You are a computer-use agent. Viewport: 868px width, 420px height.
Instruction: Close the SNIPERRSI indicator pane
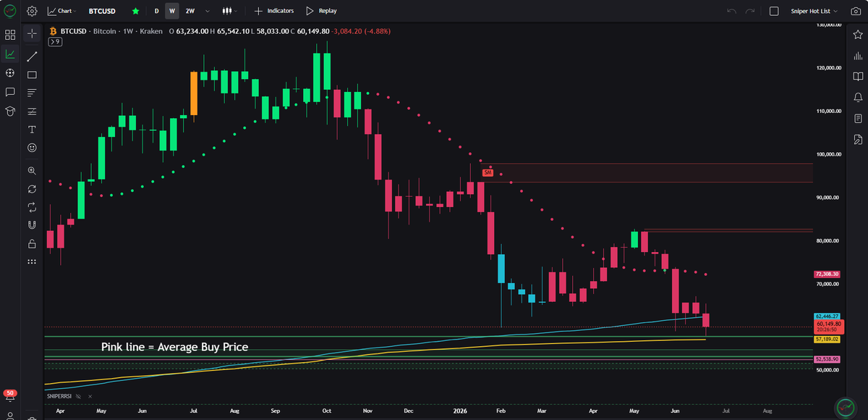pos(90,397)
